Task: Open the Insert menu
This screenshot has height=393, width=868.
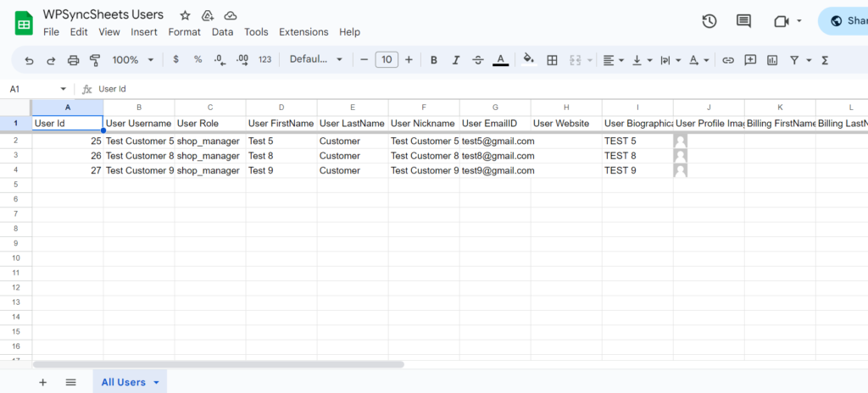Action: point(144,32)
